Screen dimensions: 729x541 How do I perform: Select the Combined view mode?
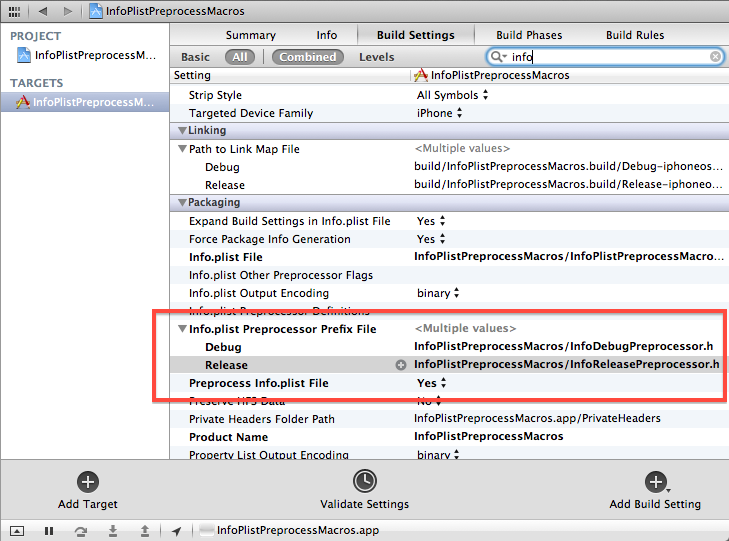point(308,57)
